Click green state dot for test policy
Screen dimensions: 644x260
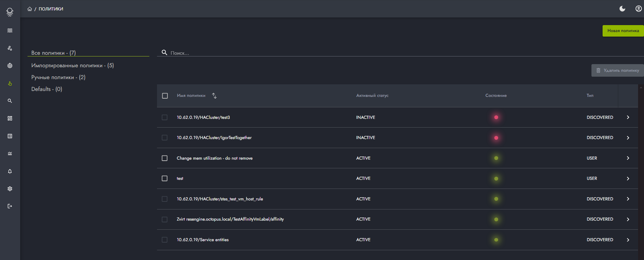coord(496,178)
